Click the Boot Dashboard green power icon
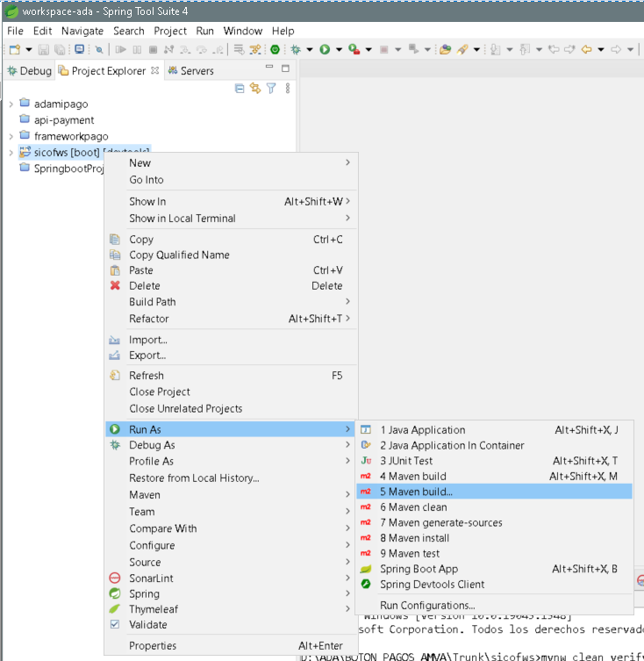This screenshot has width=644, height=661. pos(275,50)
